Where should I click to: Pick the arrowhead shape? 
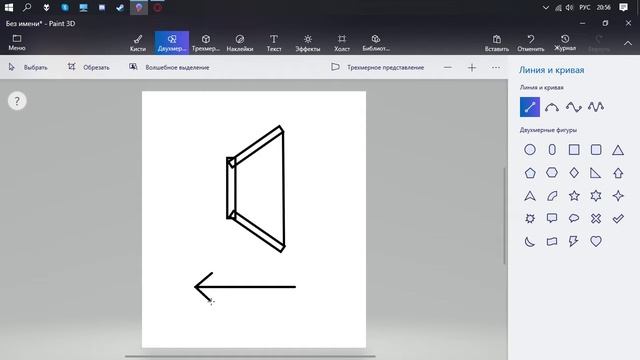point(530,196)
